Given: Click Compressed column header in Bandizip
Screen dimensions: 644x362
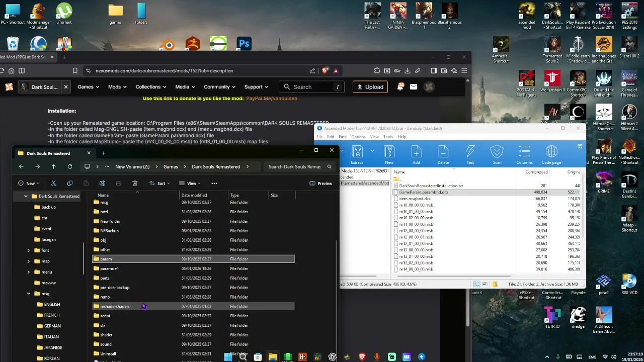Looking at the screenshot, I should click(x=536, y=172).
